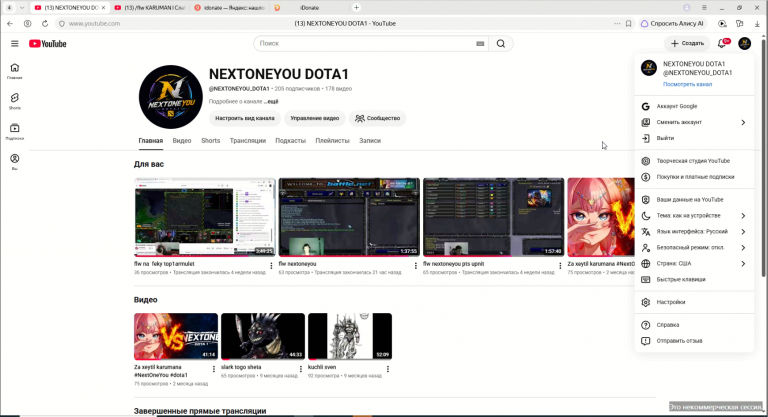Go to Главная in the sidebar
The height and width of the screenshot is (417, 768).
[x=15, y=71]
